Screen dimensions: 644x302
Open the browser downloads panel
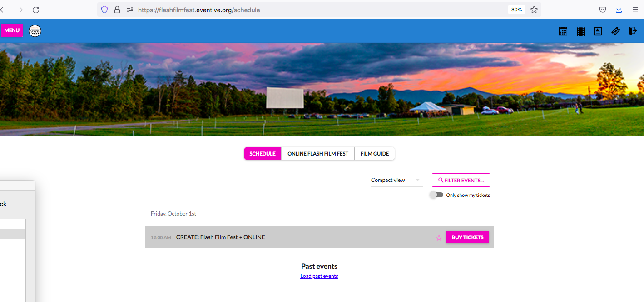[619, 10]
